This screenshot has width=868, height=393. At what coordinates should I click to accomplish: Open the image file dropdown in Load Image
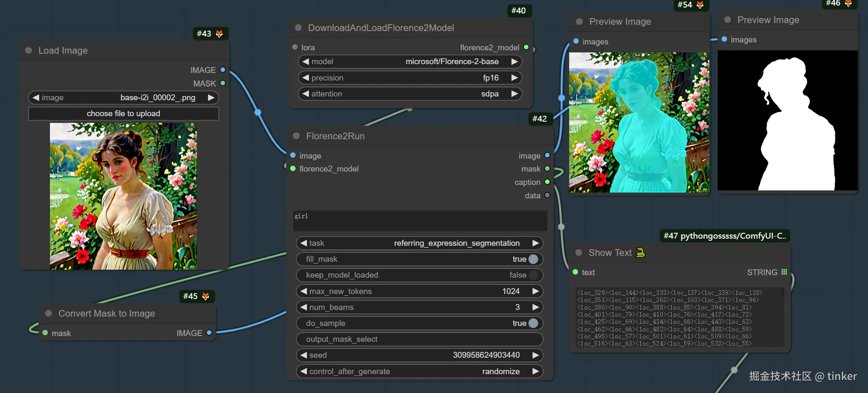click(x=123, y=98)
